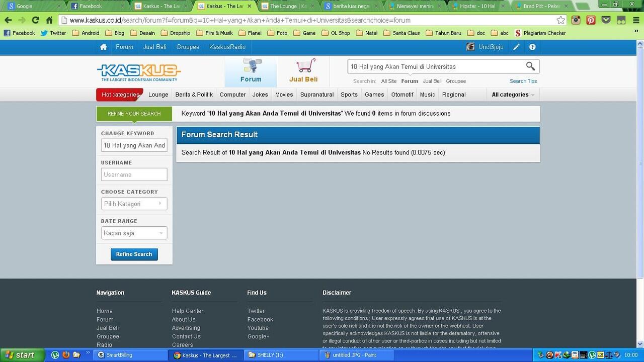644x362 pixels.
Task: Click the Change Keyword input field
Action: (134, 145)
